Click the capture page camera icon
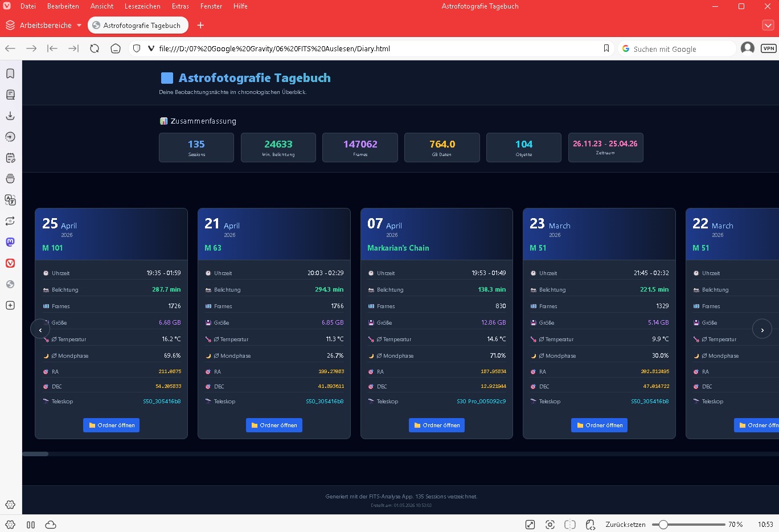The width and height of the screenshot is (779, 532). (x=550, y=525)
